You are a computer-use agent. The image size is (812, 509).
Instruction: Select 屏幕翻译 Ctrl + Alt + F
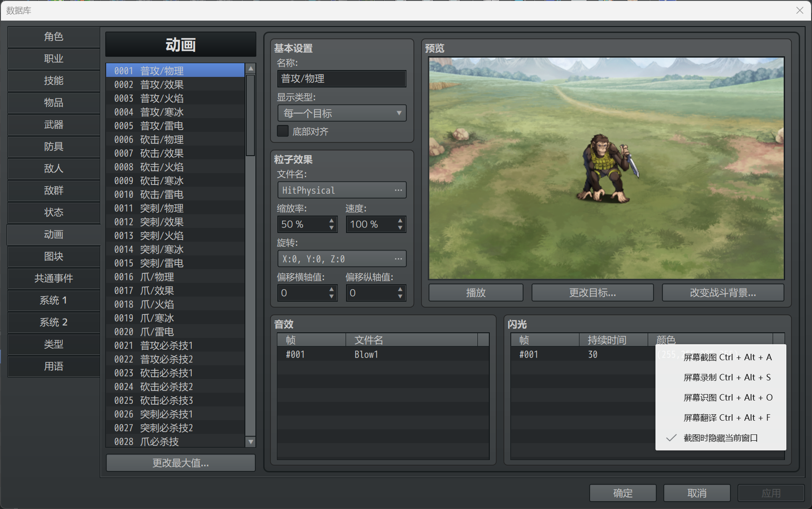click(x=721, y=418)
